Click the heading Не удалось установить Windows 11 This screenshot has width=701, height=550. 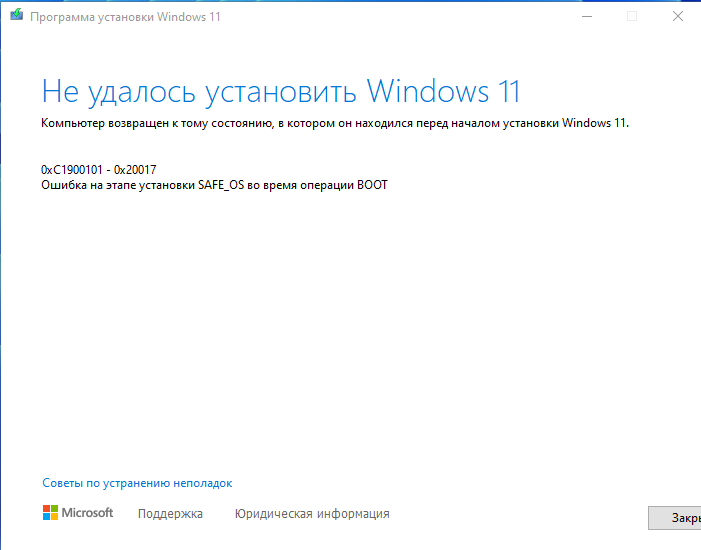click(281, 92)
